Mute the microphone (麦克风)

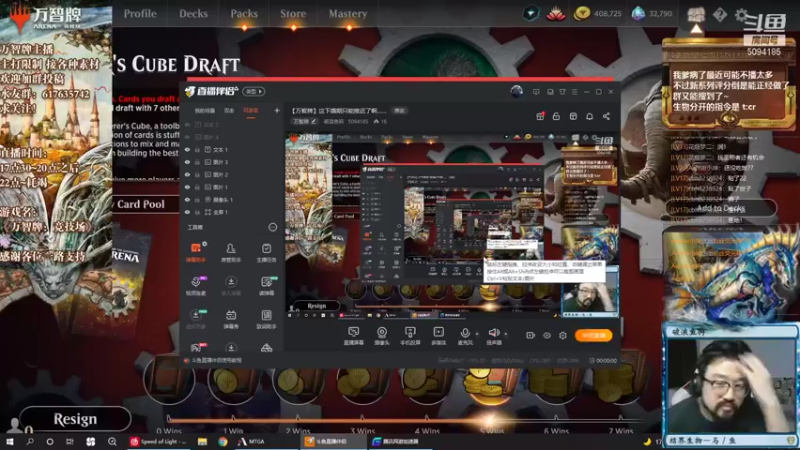pyautogui.click(x=465, y=336)
